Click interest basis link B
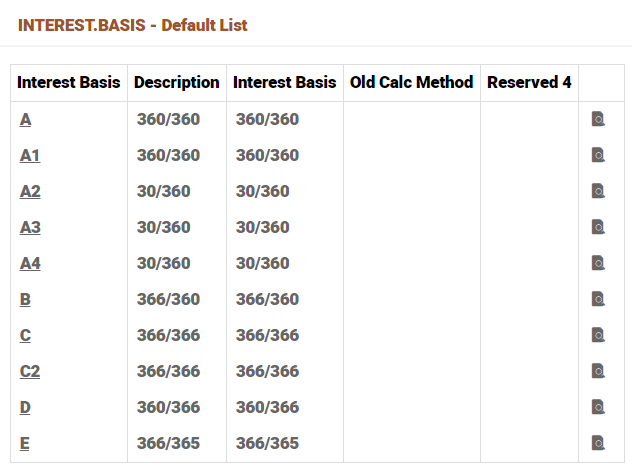Image resolution: width=632 pixels, height=471 pixels. (x=25, y=300)
